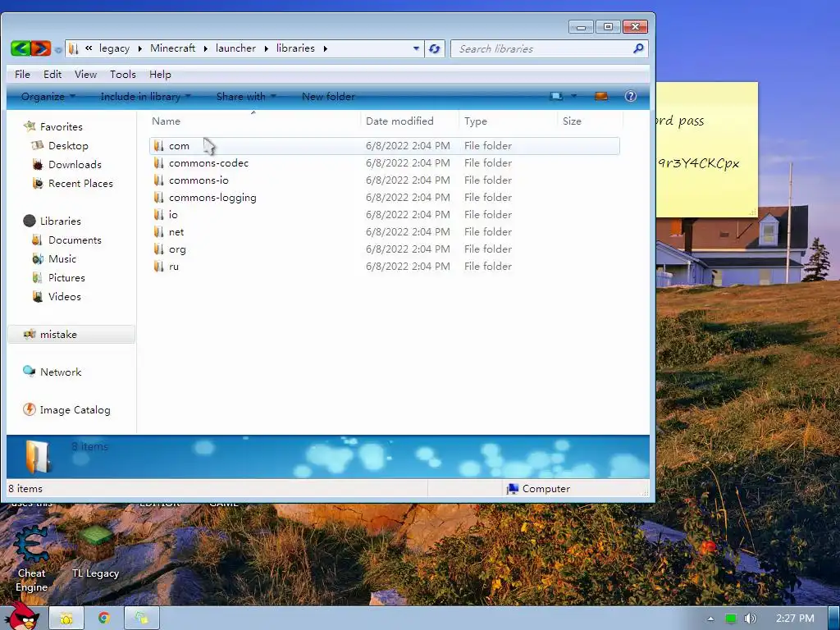Select the 'ru' folder icon
This screenshot has height=630, width=840.
(158, 267)
